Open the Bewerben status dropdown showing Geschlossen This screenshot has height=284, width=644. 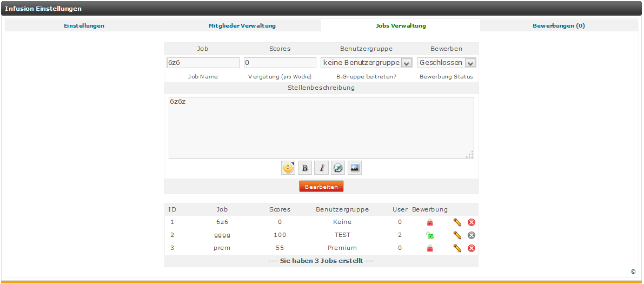pyautogui.click(x=447, y=62)
